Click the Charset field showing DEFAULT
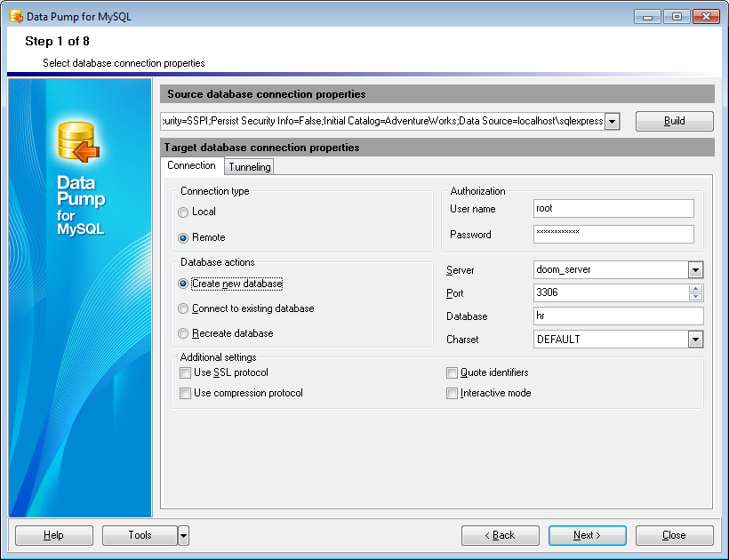The width and height of the screenshot is (729, 560). pos(611,340)
